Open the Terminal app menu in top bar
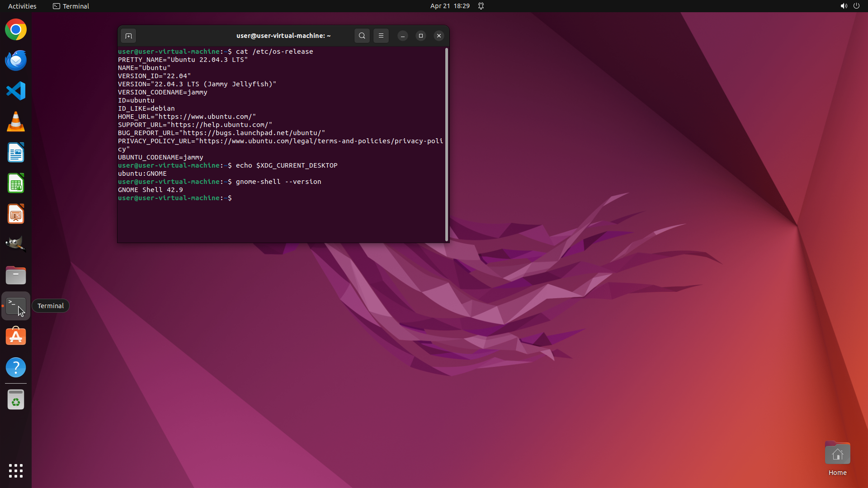Image resolution: width=868 pixels, height=488 pixels. click(71, 6)
